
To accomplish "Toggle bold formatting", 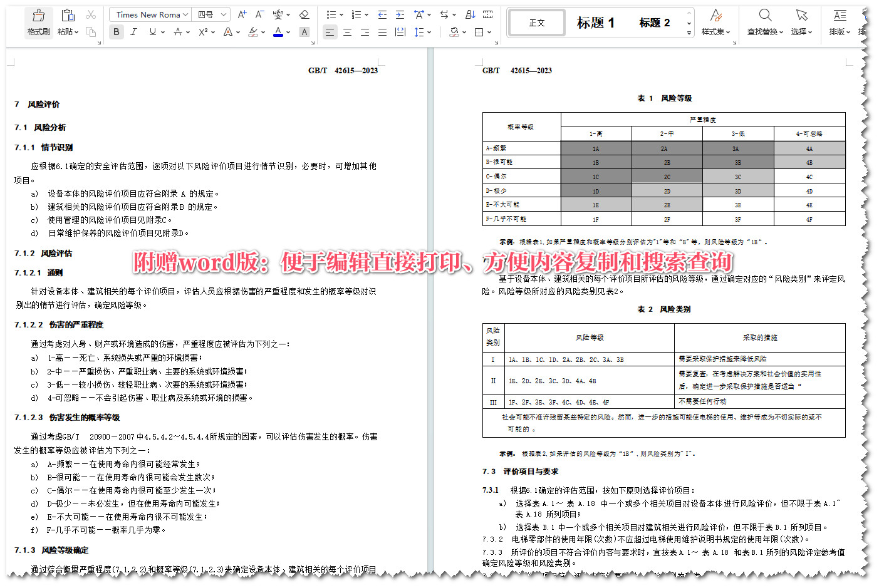I will 116,31.
